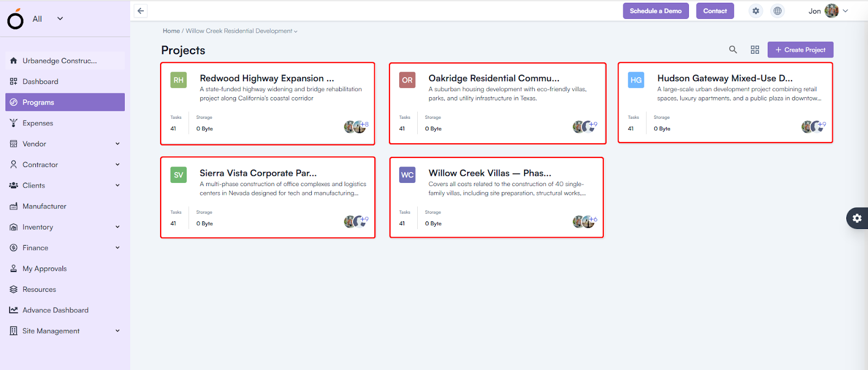Screen dimensions: 868x370
Task: Click Sierra Vista member avatars
Action: (x=356, y=221)
